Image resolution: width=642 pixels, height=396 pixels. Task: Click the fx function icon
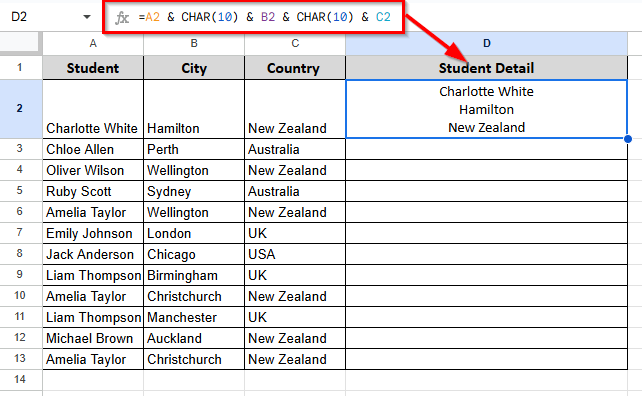(122, 18)
